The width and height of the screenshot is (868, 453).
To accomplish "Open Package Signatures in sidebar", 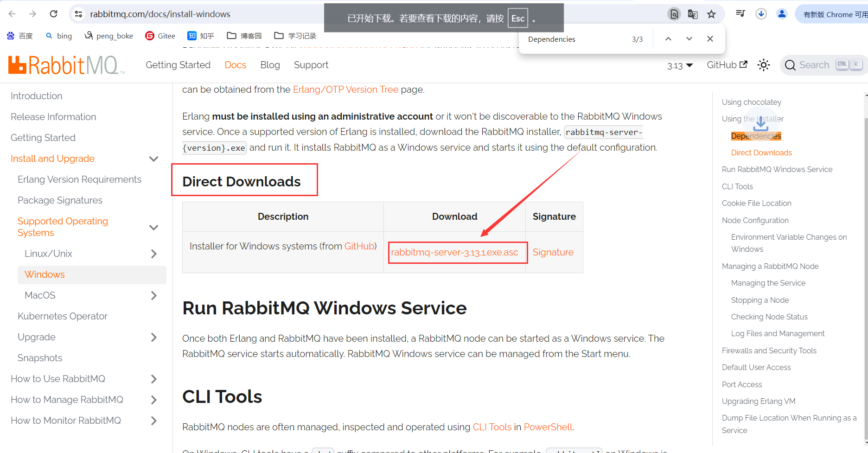I will [x=60, y=200].
